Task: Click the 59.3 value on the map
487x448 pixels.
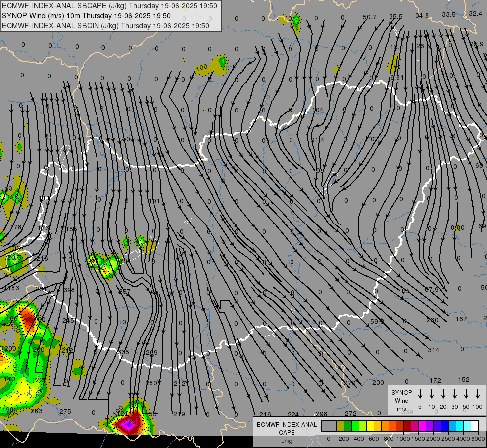Action: tap(377, 321)
